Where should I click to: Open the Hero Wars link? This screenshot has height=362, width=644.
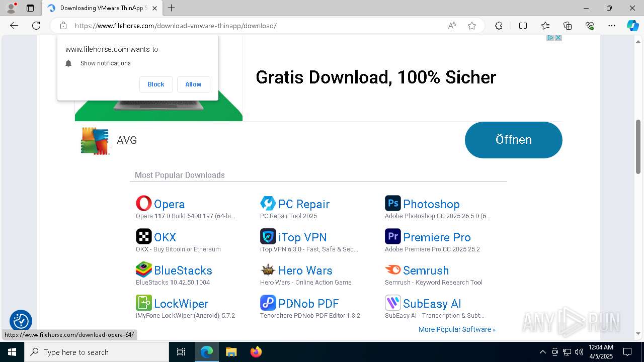pos(305,270)
